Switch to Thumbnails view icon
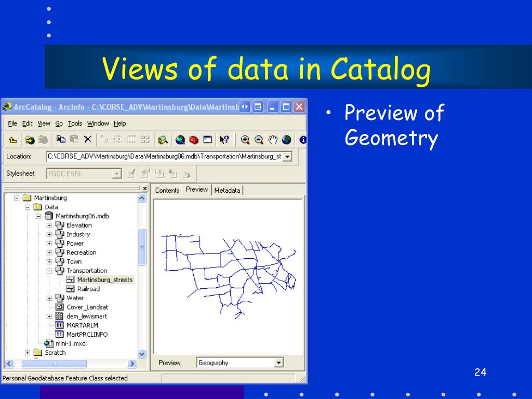Screen dimensions: 532x399 coord(145,139)
